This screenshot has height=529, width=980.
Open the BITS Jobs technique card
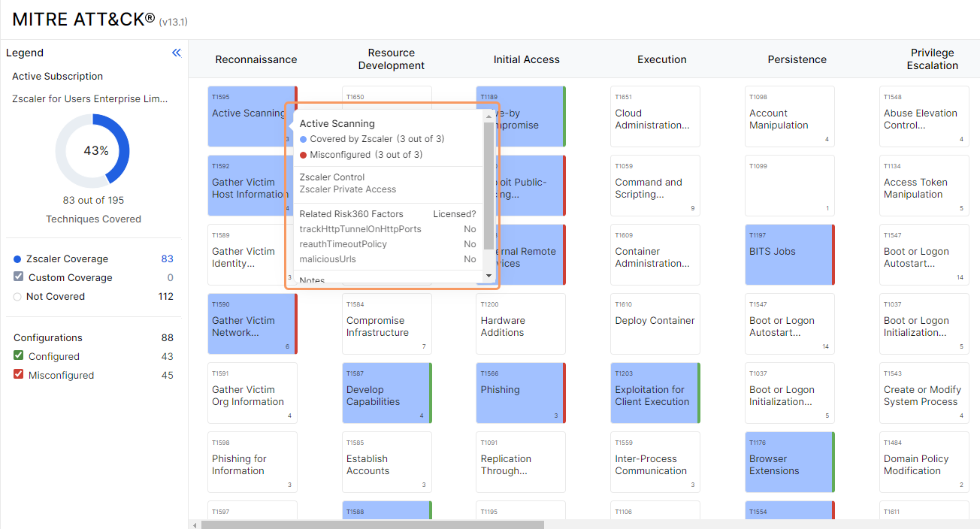(x=789, y=254)
